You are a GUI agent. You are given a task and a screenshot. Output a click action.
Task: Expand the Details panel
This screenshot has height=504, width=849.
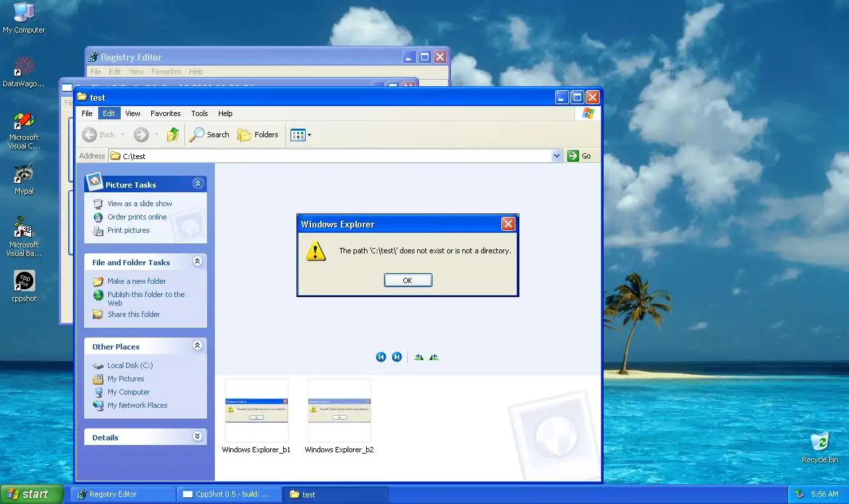click(x=197, y=436)
